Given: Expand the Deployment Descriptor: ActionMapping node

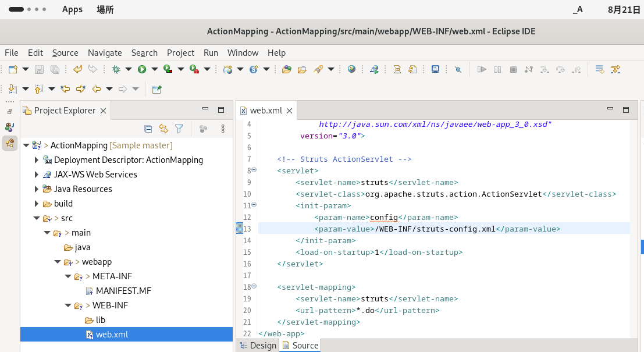Looking at the screenshot, I should pyautogui.click(x=37, y=160).
